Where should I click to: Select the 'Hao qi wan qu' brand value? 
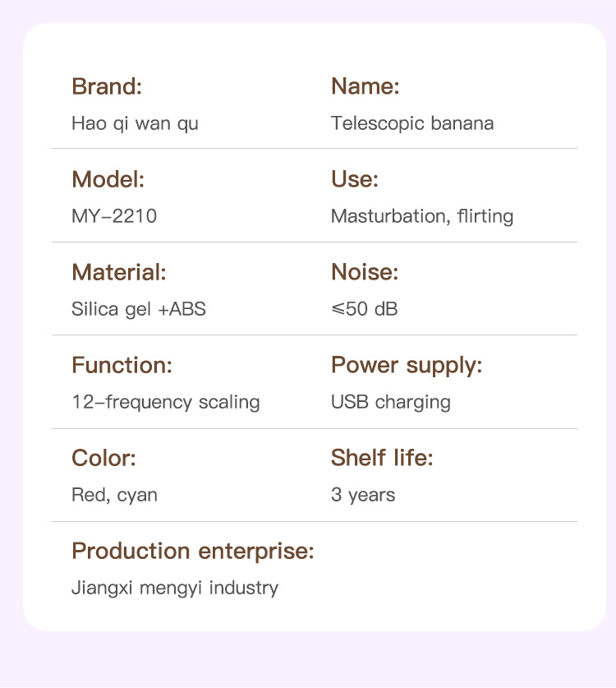(x=135, y=124)
